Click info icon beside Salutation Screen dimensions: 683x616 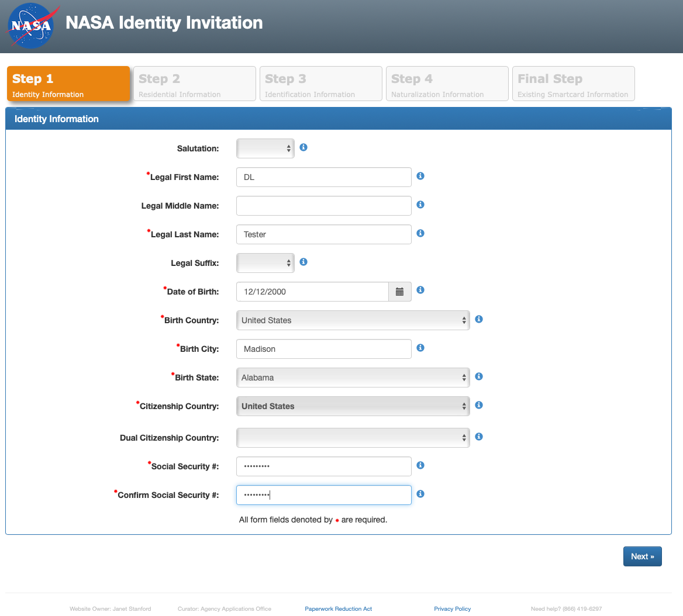(303, 148)
